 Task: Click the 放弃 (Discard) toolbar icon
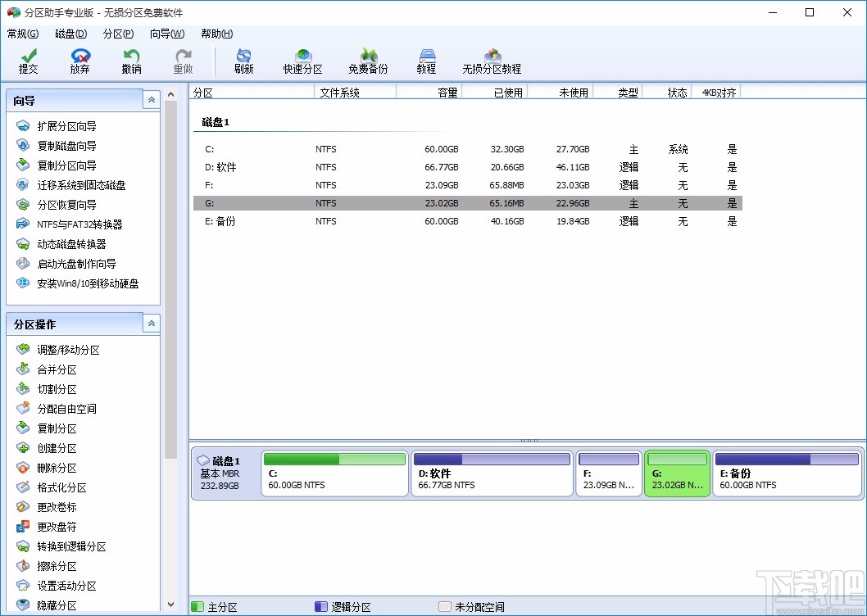point(80,57)
